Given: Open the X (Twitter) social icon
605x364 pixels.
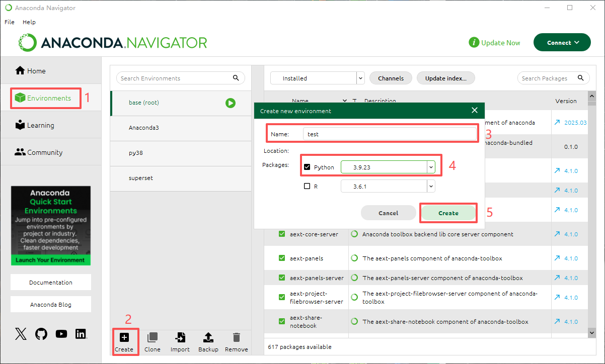Looking at the screenshot, I should click(x=21, y=334).
